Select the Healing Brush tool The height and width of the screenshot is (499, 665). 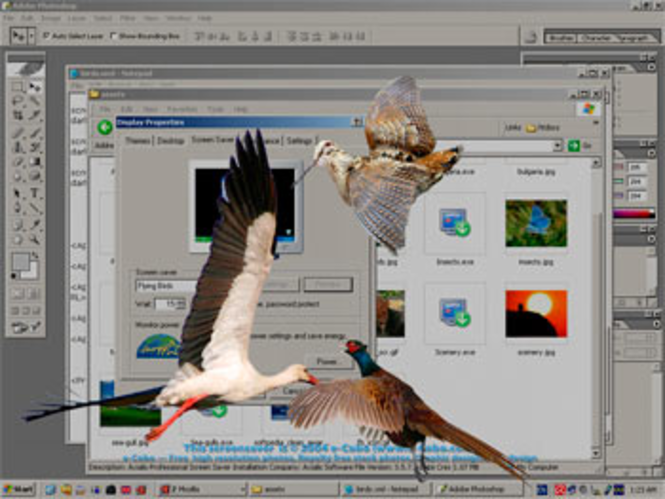click(17, 132)
